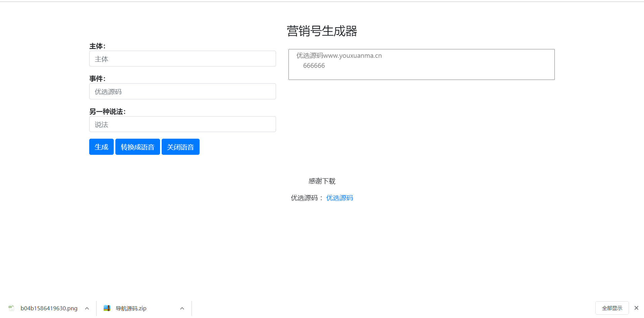Focus the 事件 input field
The width and height of the screenshot is (644, 318).
(182, 91)
